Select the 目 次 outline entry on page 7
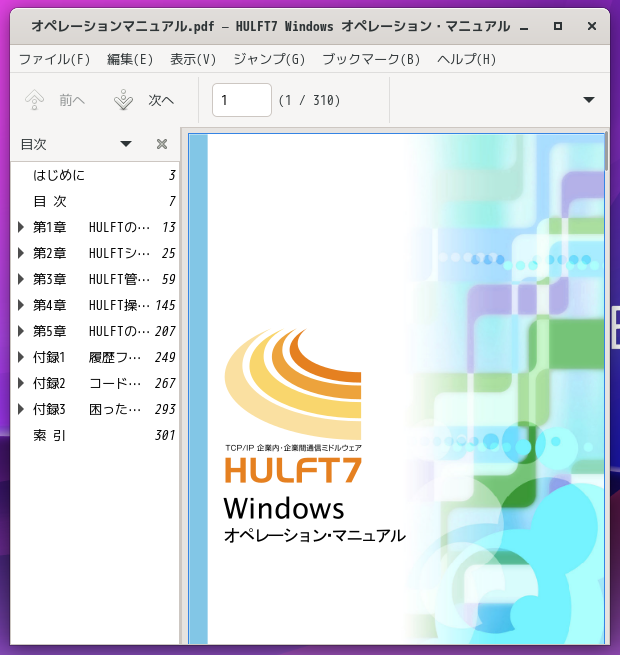 (95, 201)
